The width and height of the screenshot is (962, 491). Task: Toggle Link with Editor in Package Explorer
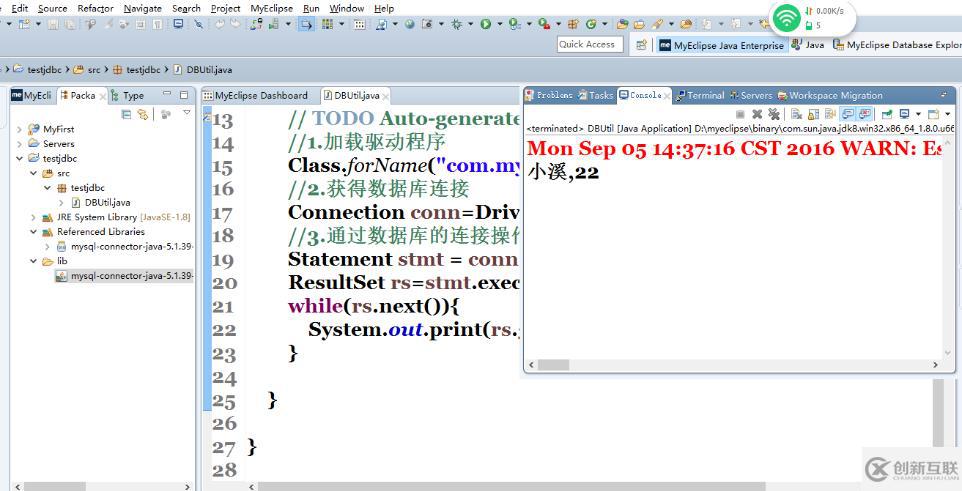pyautogui.click(x=143, y=114)
